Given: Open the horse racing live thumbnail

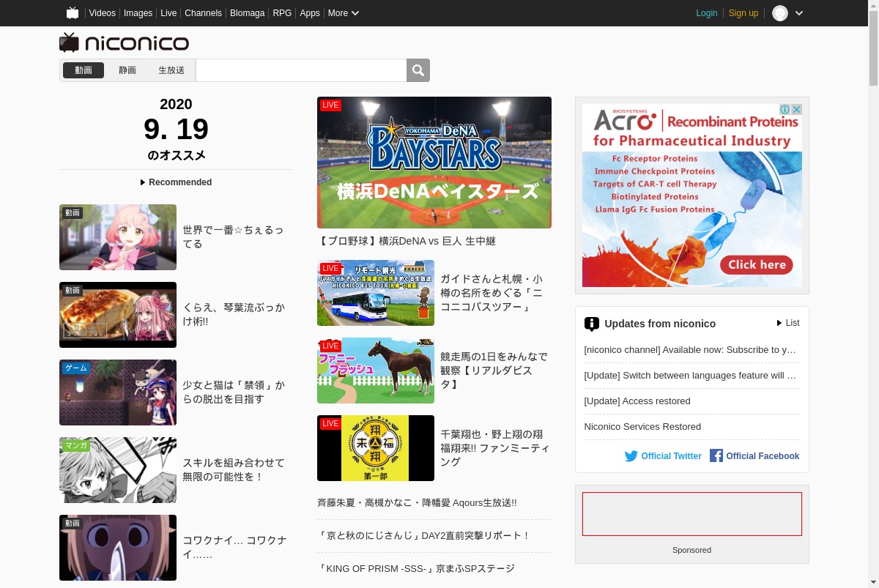Looking at the screenshot, I should click(x=376, y=371).
